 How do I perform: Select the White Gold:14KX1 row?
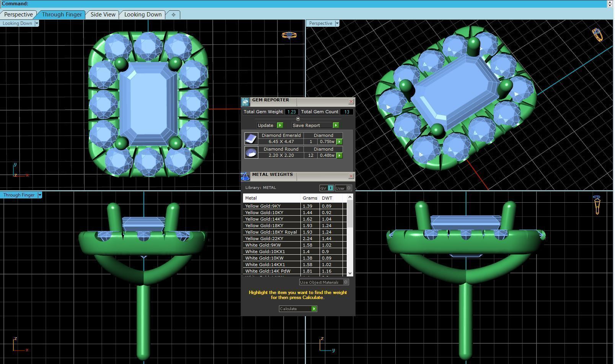tap(295, 265)
